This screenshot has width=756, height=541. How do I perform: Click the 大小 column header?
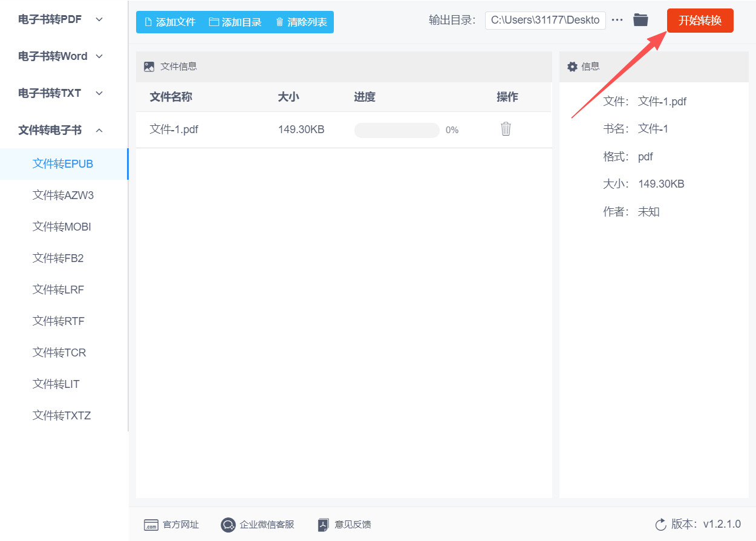tap(288, 97)
